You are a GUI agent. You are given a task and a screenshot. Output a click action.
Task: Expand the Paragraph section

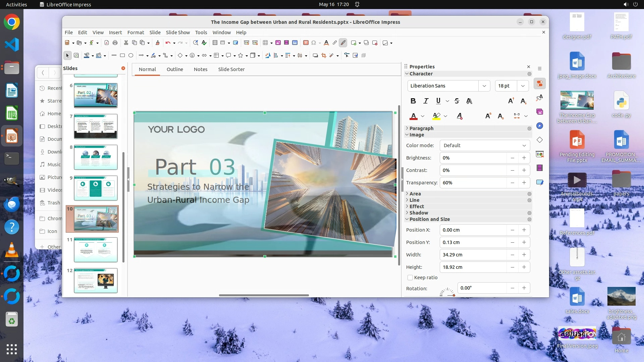[x=421, y=128]
